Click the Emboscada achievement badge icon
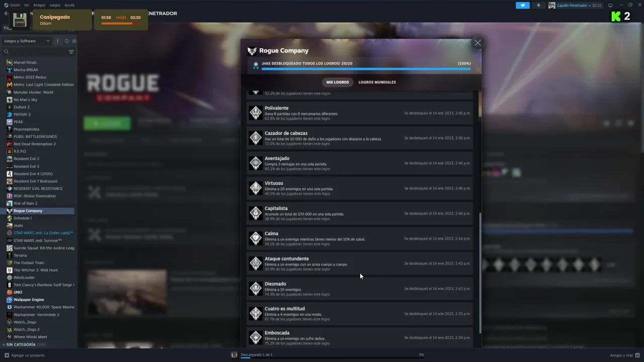The height and width of the screenshot is (362, 644). pos(256,337)
